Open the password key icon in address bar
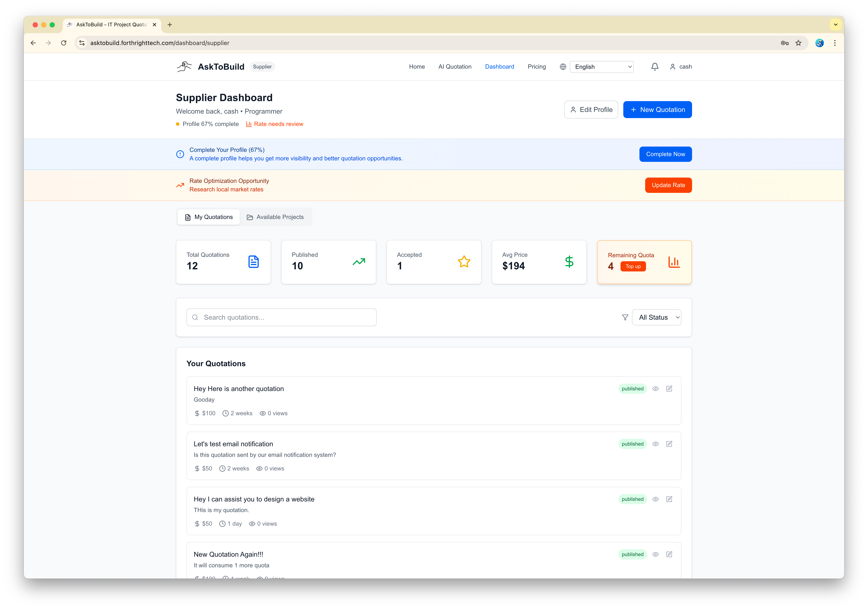The width and height of the screenshot is (868, 610). pyautogui.click(x=784, y=43)
